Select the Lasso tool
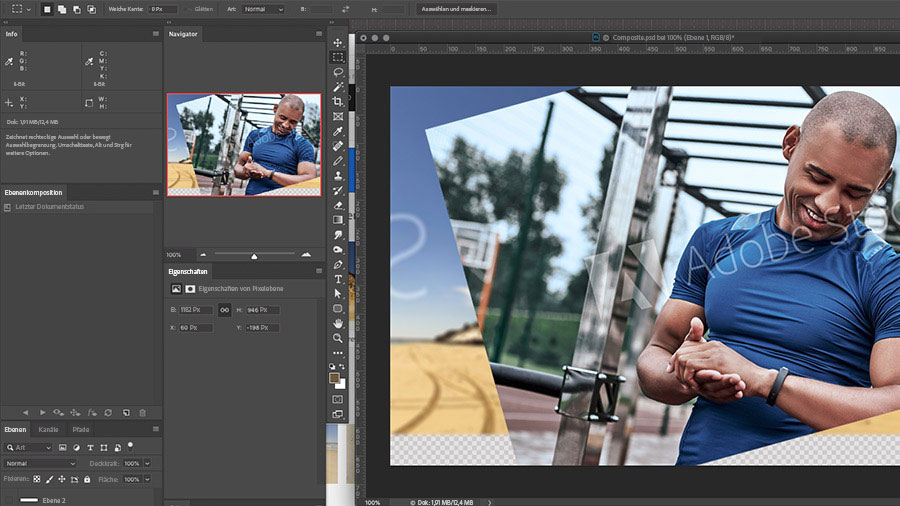 [338, 72]
